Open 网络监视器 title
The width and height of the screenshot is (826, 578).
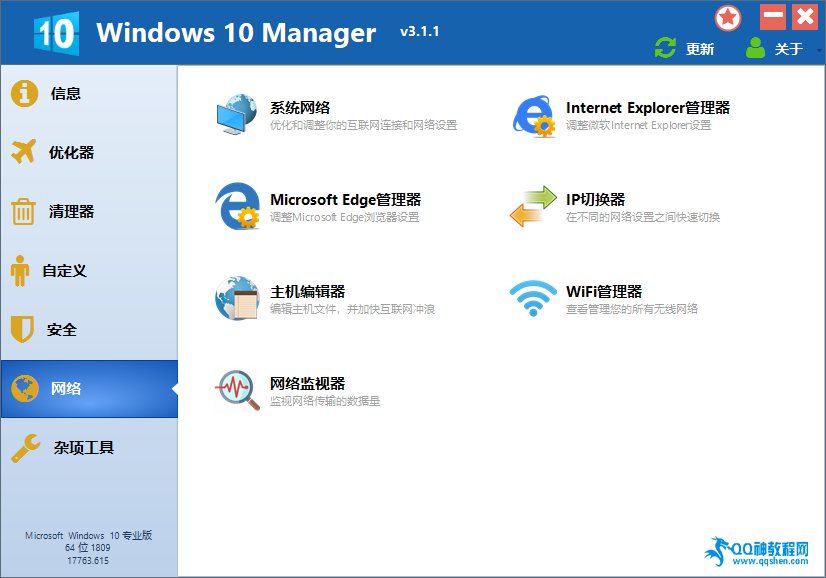point(308,384)
